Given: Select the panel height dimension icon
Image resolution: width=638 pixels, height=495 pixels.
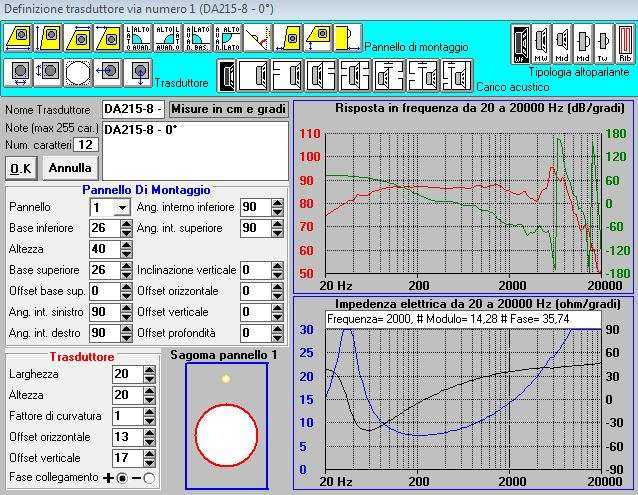Looking at the screenshot, I should 48,38.
